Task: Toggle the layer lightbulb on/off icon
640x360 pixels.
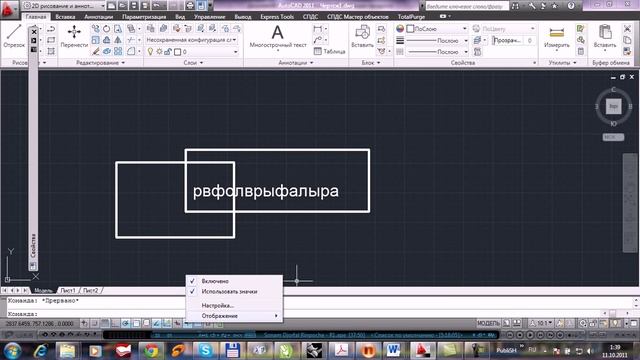Action: pos(150,52)
